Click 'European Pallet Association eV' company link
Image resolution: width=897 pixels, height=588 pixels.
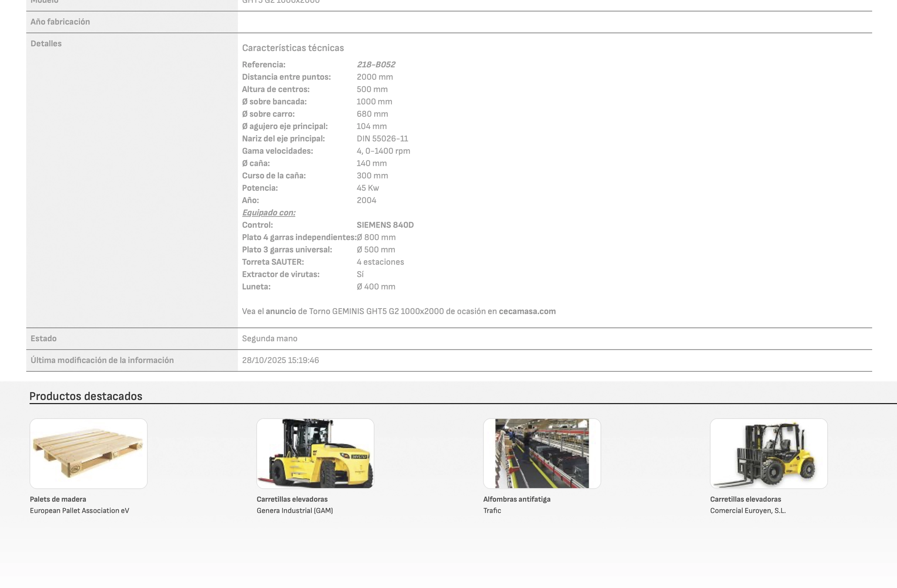point(79,510)
